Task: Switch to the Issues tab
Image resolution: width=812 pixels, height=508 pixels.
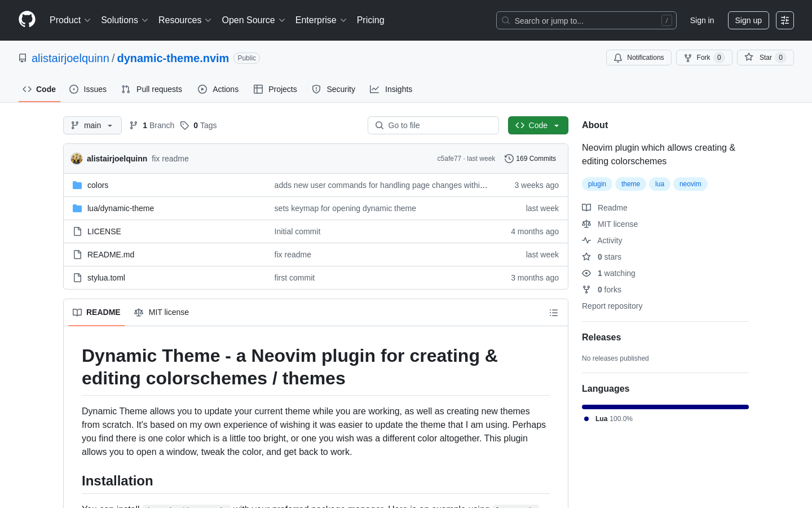Action: (88, 89)
